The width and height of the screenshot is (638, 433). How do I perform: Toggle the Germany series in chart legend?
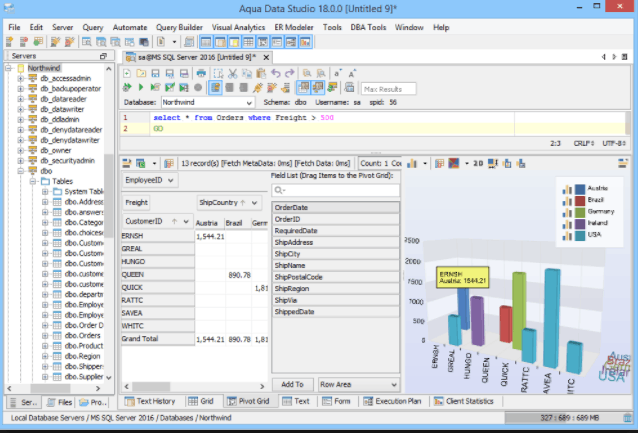pyautogui.click(x=567, y=212)
